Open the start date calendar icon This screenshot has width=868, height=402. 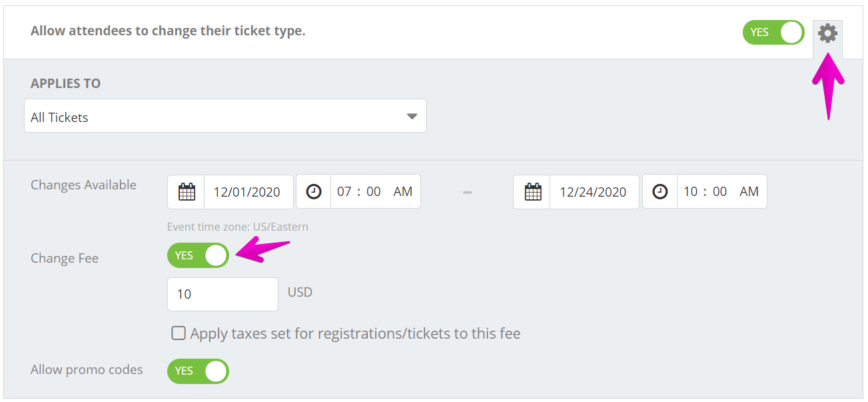[185, 191]
